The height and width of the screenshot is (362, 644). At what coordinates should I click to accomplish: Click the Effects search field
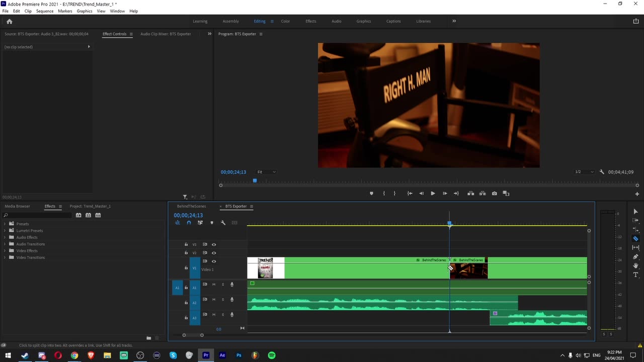37,215
